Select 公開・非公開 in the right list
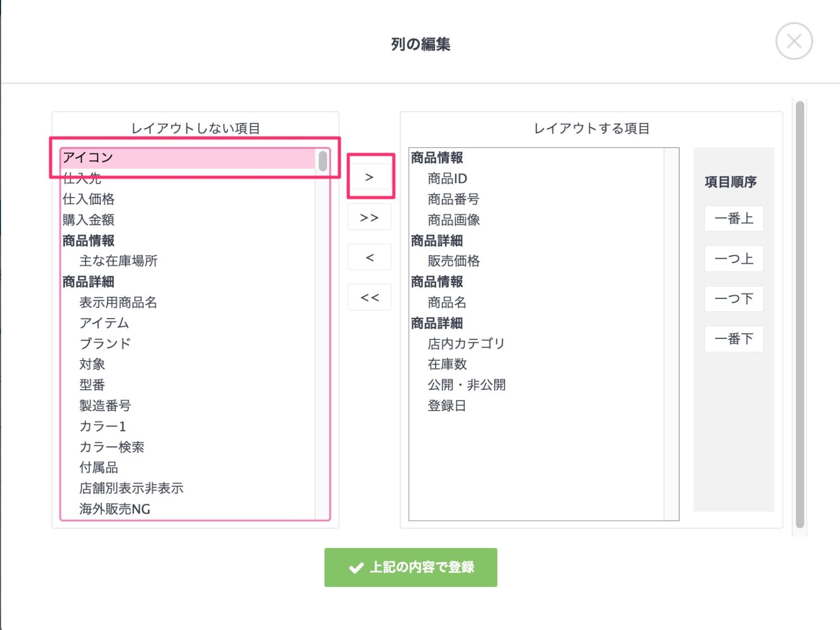Screen dimensions: 840x630 (536, 385)
